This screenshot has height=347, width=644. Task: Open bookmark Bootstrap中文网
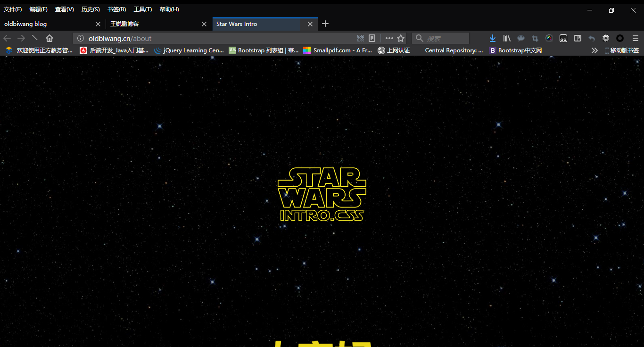tap(515, 50)
